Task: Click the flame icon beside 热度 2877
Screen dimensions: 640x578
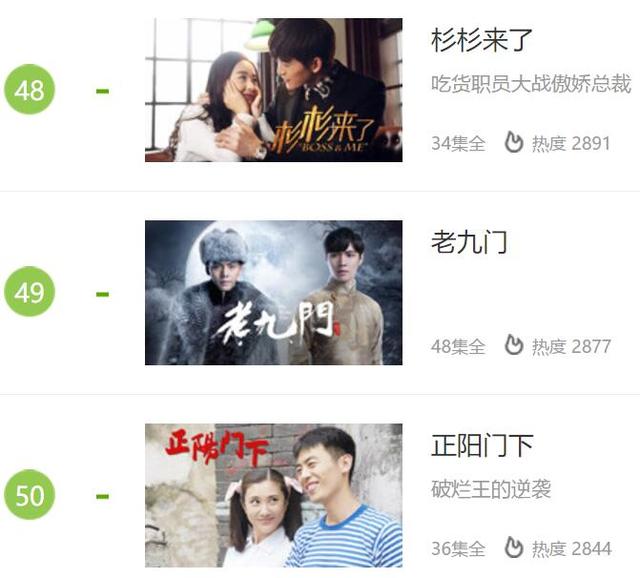Action: tap(514, 345)
